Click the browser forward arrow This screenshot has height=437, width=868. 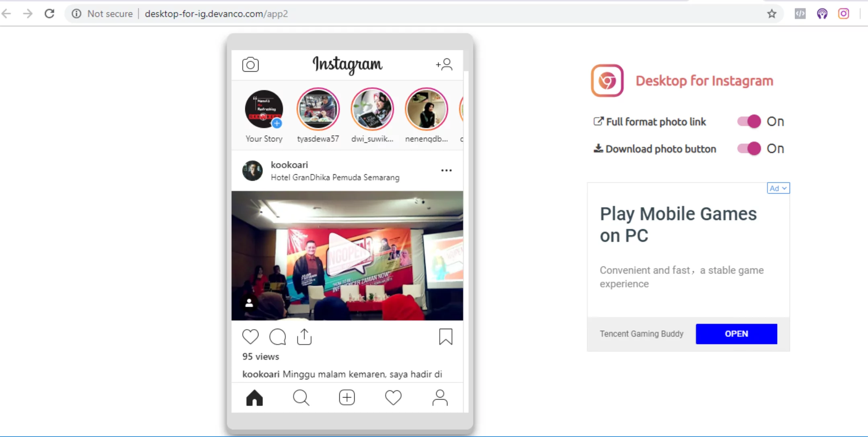click(28, 14)
